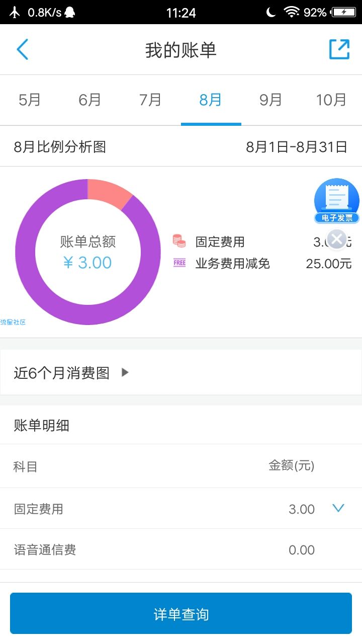Viewport: 362px width, 644px height.
Task: Tap the pink segment of the donut chart
Action: tap(108, 192)
